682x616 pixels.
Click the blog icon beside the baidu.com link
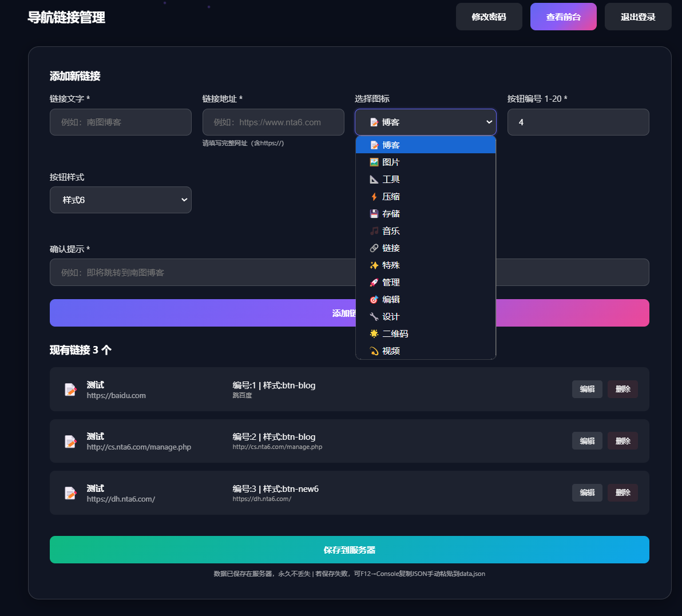[x=70, y=390]
